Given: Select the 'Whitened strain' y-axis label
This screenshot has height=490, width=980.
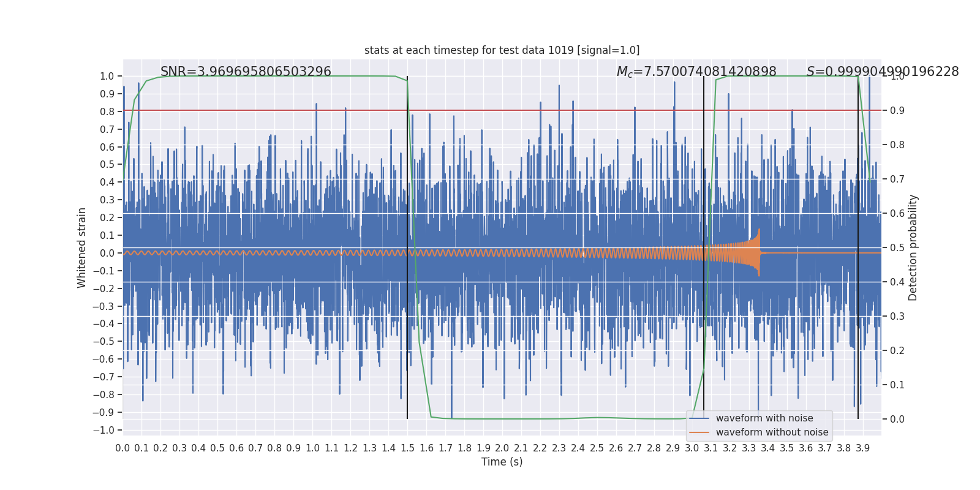Looking at the screenshot, I should pyautogui.click(x=82, y=247).
